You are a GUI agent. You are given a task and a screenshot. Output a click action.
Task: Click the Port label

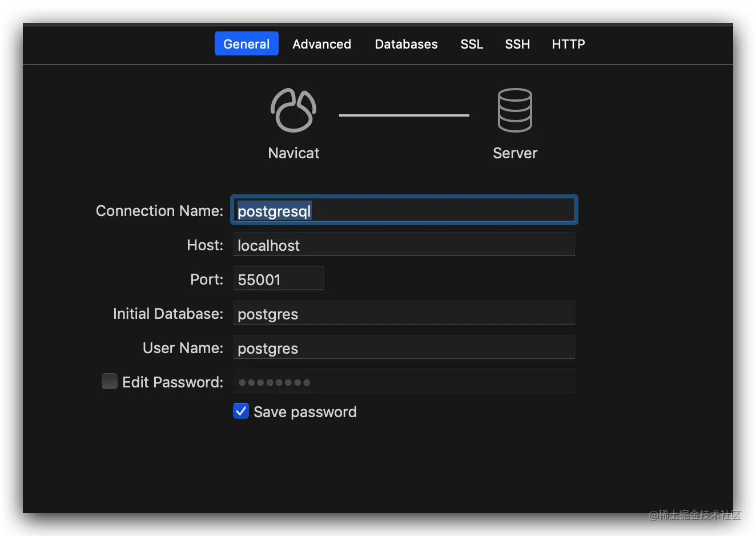(x=207, y=279)
